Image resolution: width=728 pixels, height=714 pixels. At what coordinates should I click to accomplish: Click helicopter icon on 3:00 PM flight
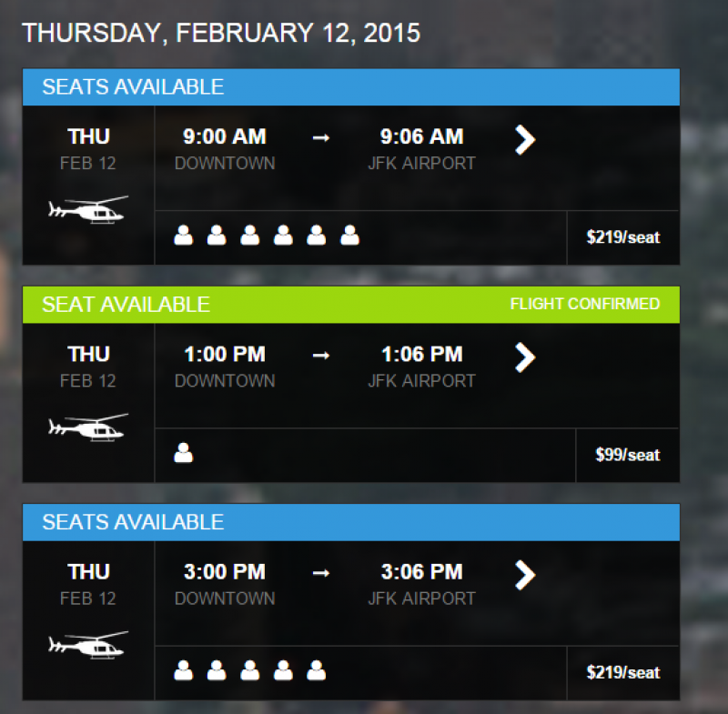point(88,645)
